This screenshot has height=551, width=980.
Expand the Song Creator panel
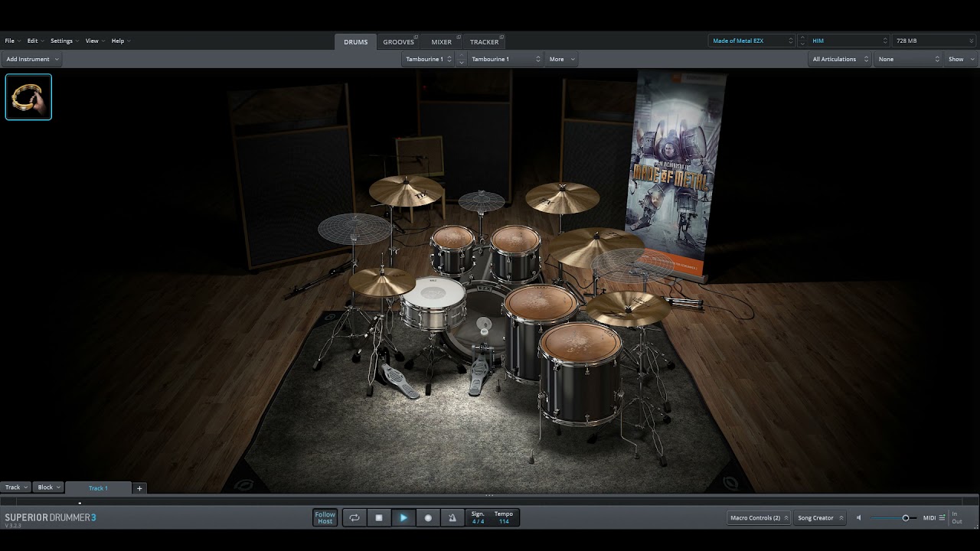tap(820, 518)
